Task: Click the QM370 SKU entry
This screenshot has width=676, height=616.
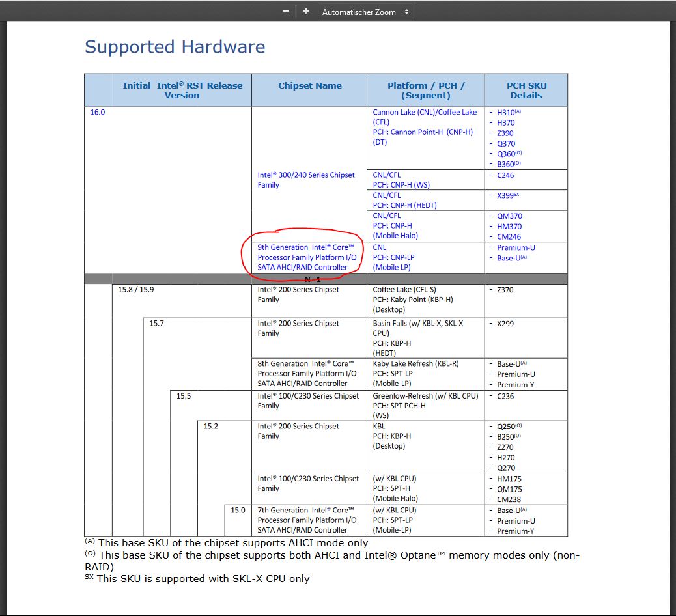Action: tap(509, 216)
